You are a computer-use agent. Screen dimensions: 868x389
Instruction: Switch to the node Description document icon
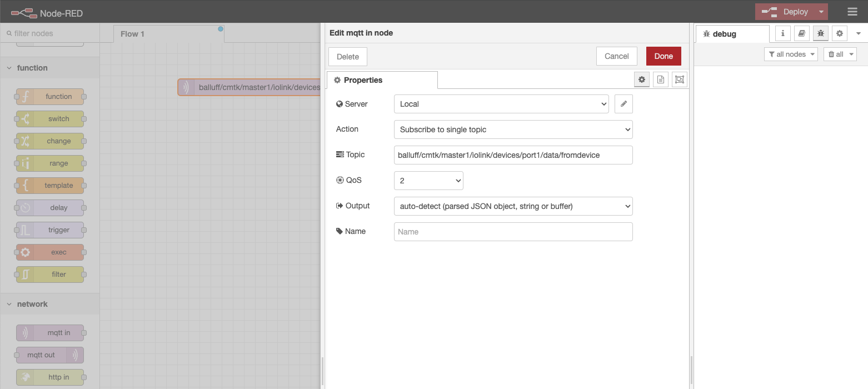[x=661, y=79]
